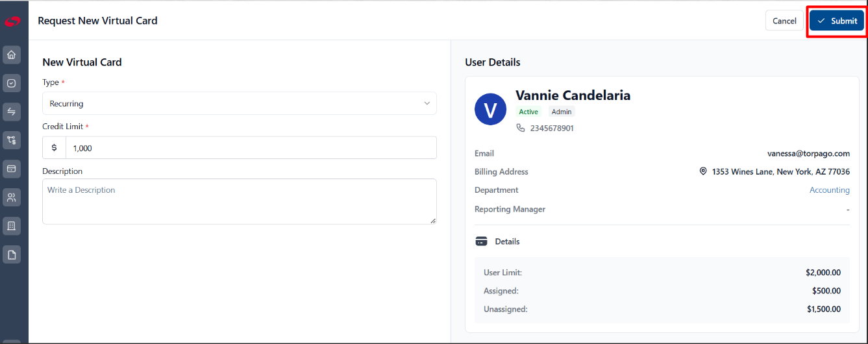Cancel the new virtual card request
868x344 pixels.
[784, 21]
